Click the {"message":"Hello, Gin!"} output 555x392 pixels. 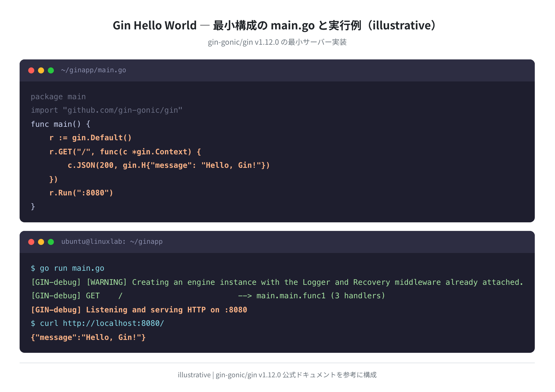(x=88, y=337)
